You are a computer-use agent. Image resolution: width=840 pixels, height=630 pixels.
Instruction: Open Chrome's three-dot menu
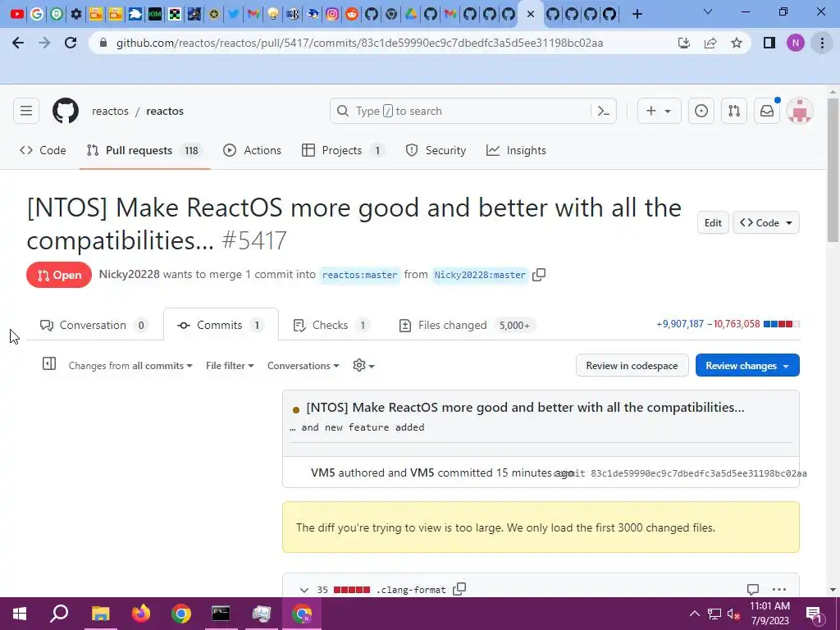pyautogui.click(x=822, y=43)
